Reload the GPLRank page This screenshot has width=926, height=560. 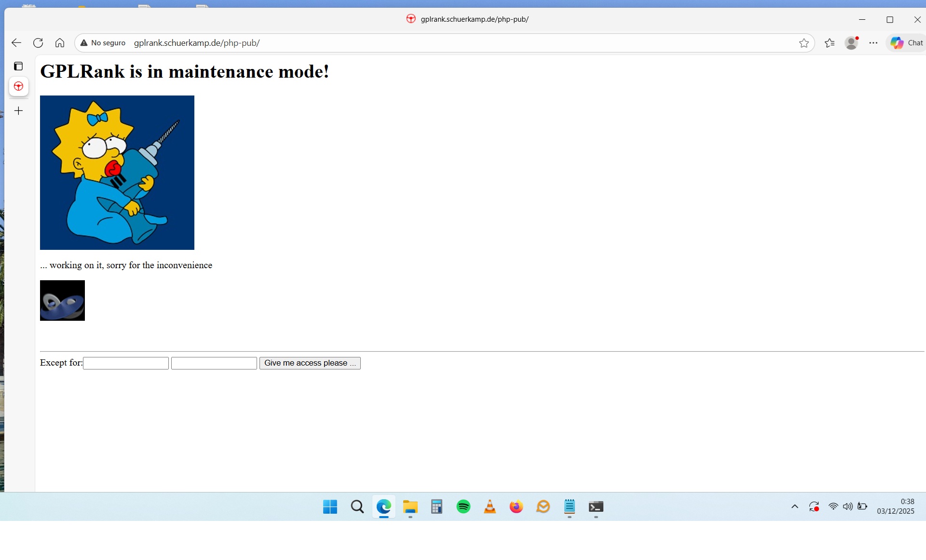(x=38, y=43)
